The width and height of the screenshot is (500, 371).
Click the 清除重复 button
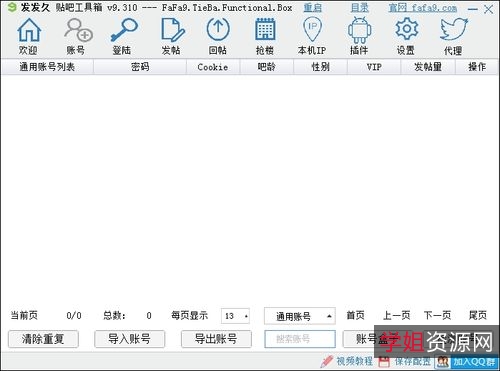[43, 339]
